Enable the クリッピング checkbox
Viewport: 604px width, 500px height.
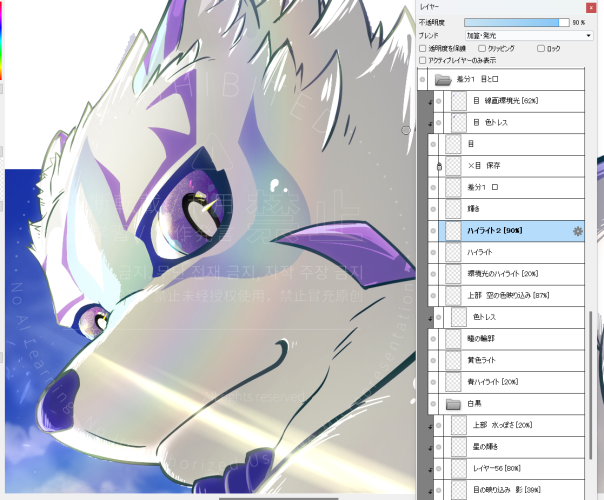pos(482,49)
